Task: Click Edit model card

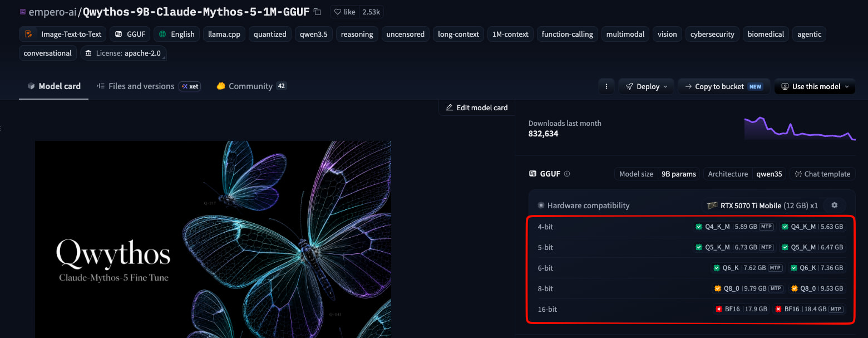Action: click(477, 107)
